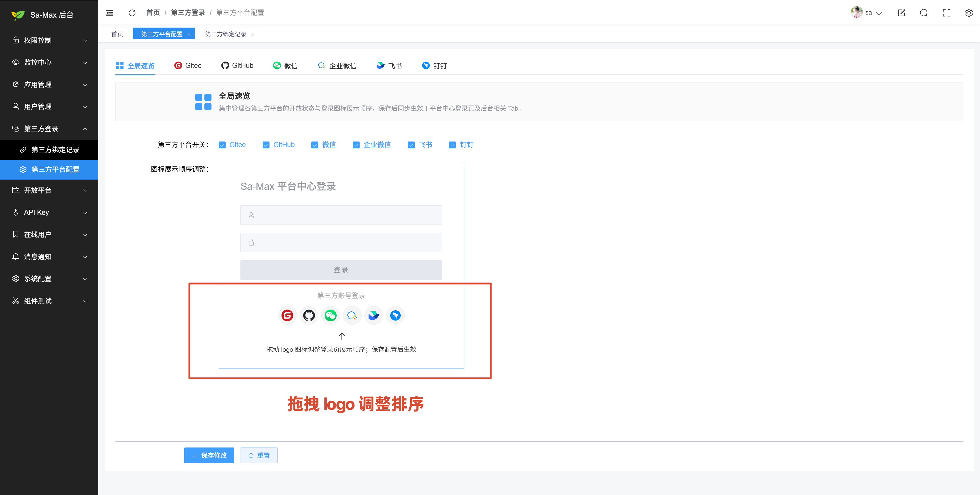Click the person icon beside 用户管理
The width and height of the screenshot is (980, 495).
coord(16,106)
